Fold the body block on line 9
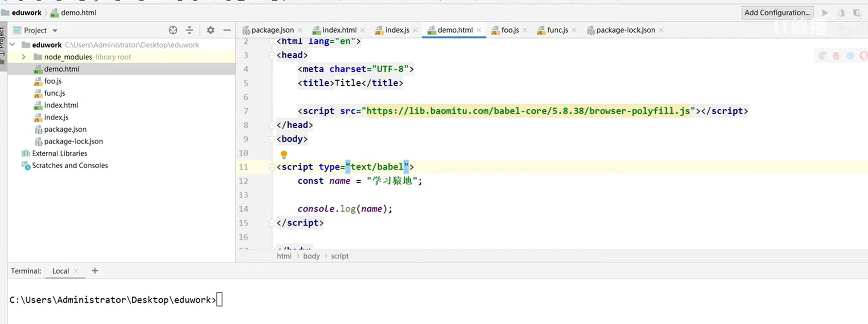868x324 pixels. pyautogui.click(x=272, y=139)
